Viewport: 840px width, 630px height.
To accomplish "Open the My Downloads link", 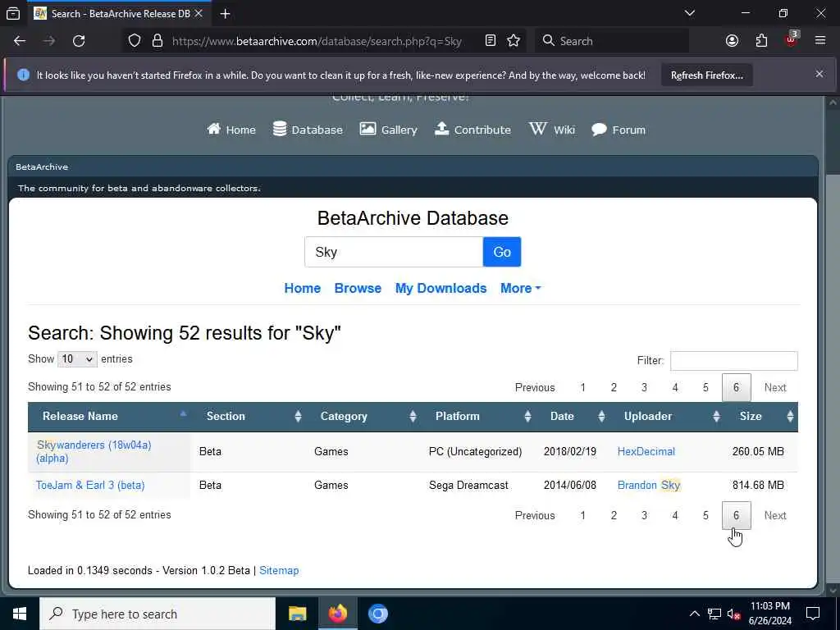I will [x=441, y=288].
